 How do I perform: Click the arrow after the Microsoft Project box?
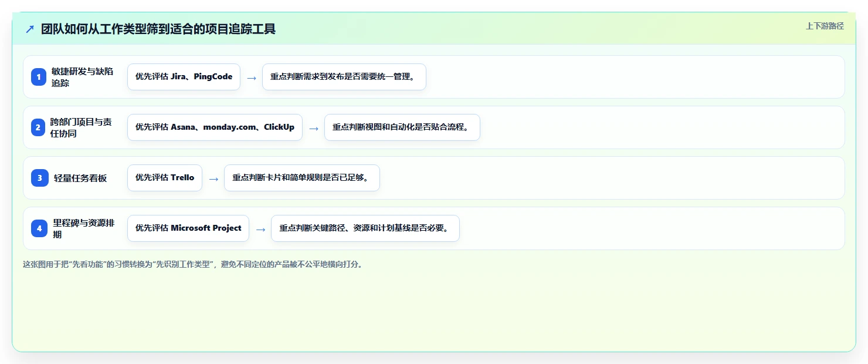tap(260, 229)
